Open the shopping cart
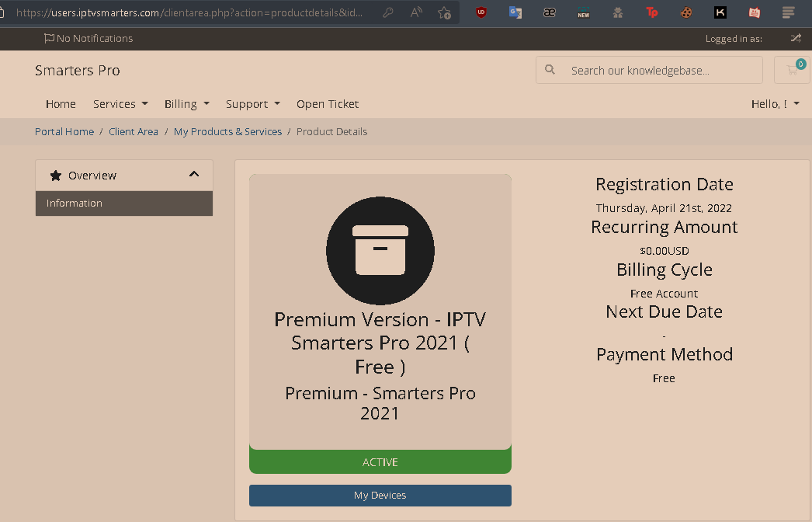 (793, 69)
